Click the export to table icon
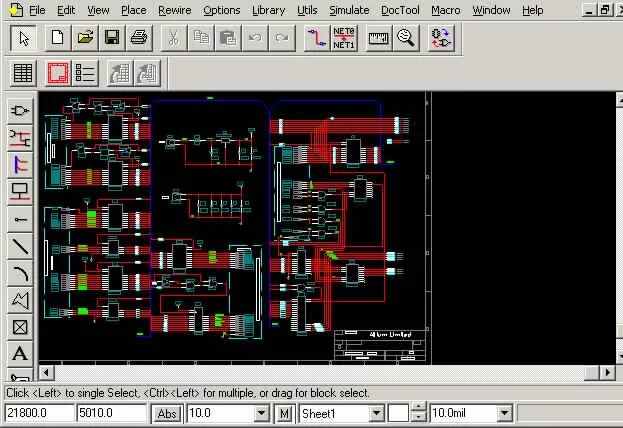 (120, 73)
